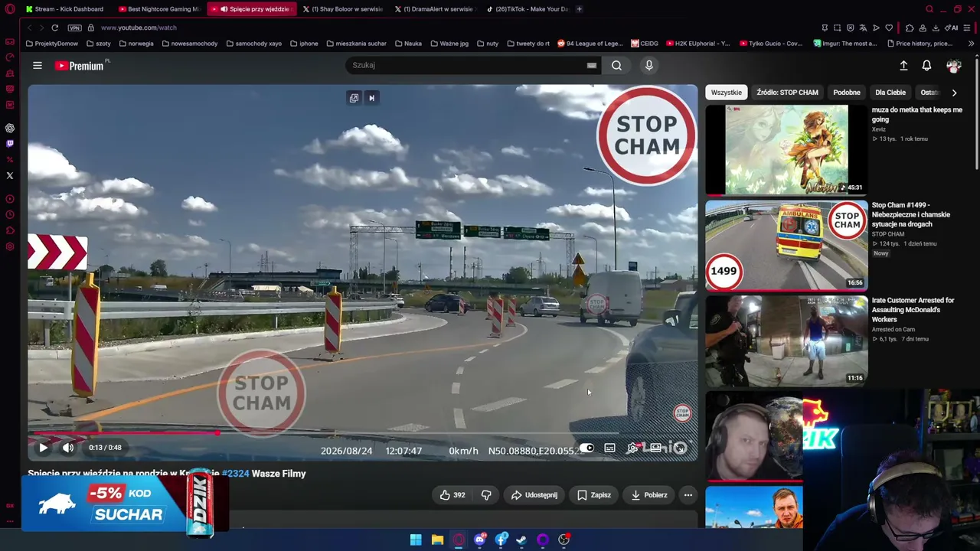
Task: Open the norwegia bookmarks folder
Action: click(x=136, y=44)
